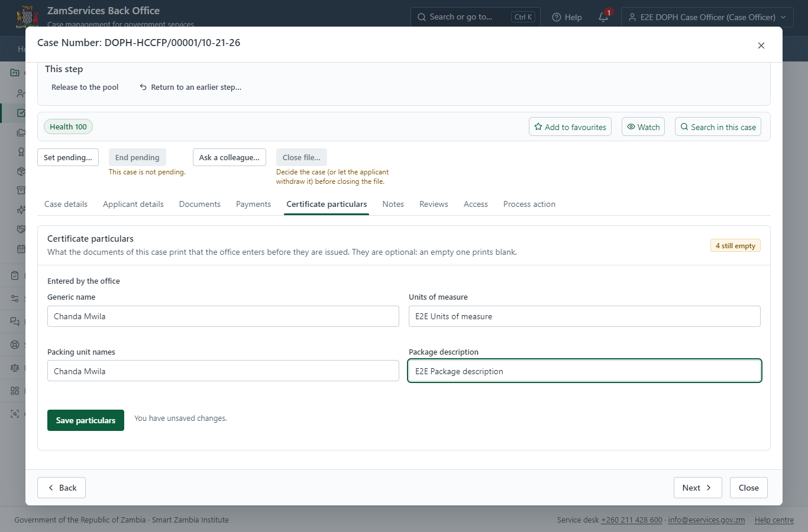Click into the Units of measure field
The width and height of the screenshot is (808, 532).
point(584,316)
